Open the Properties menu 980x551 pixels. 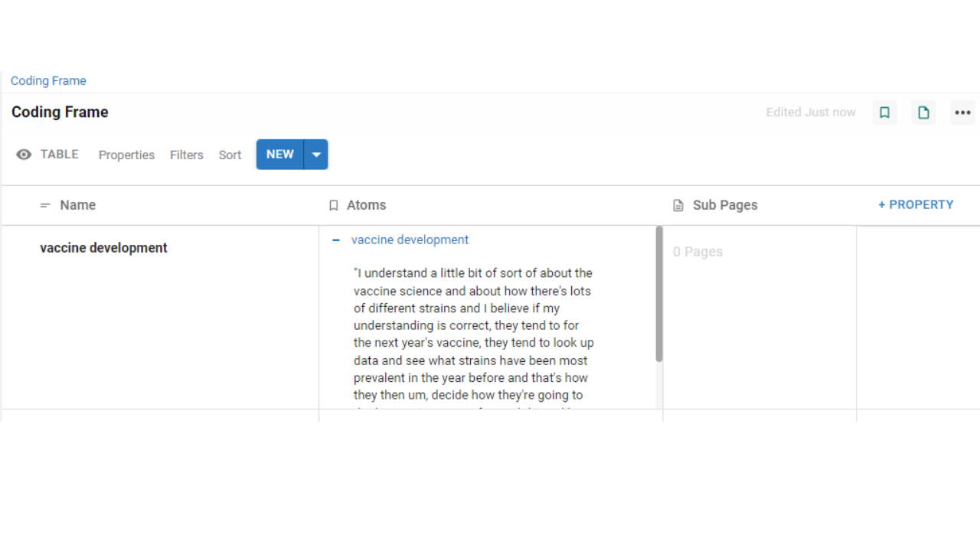click(126, 155)
